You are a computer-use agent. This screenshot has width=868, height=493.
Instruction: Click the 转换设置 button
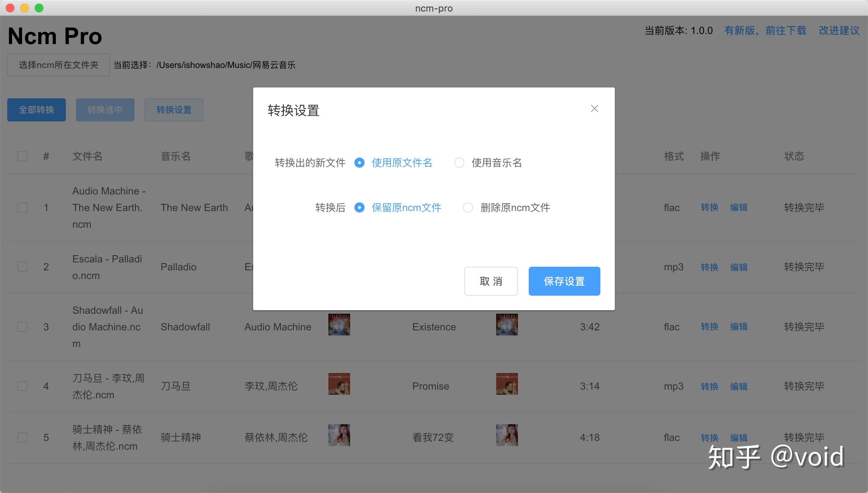174,110
